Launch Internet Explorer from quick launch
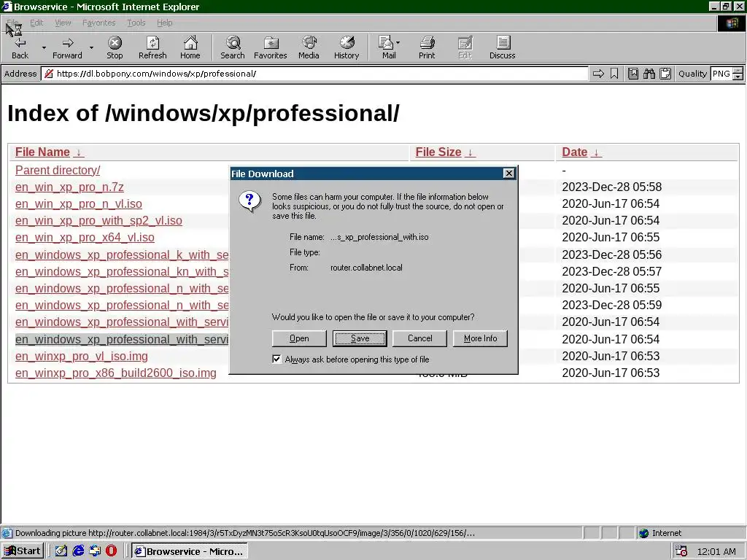Screen dimensions: 747x560 click(78, 551)
